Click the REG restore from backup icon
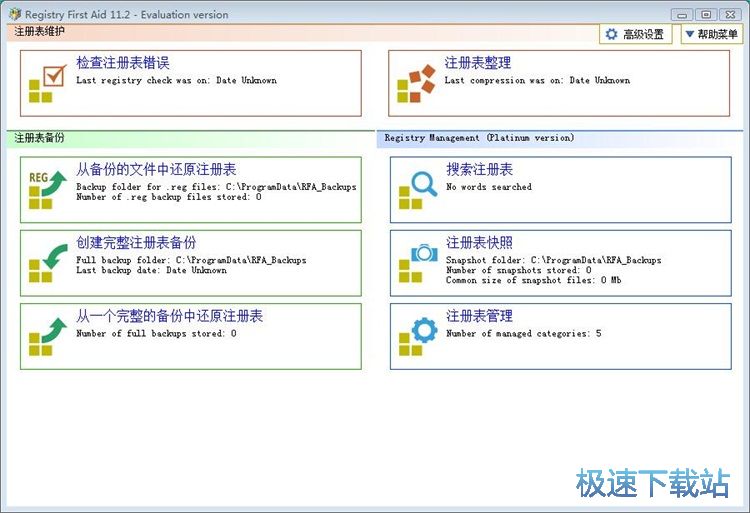The height and width of the screenshot is (513, 750). [48, 190]
